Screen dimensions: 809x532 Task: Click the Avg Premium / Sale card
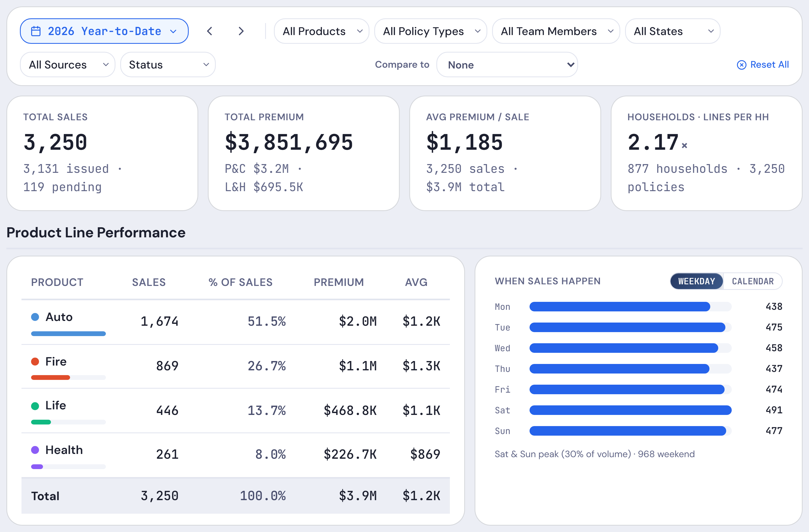tap(505, 153)
